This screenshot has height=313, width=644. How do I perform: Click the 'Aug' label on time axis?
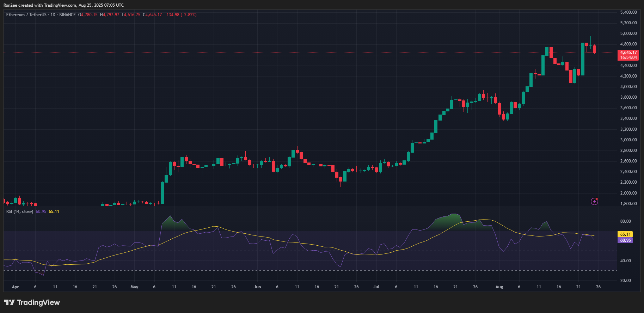pyautogui.click(x=499, y=287)
